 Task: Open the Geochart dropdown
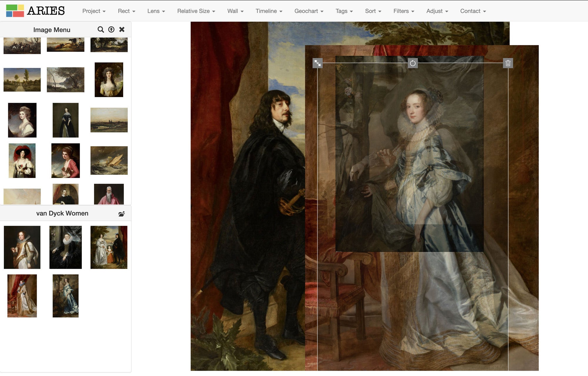(309, 11)
